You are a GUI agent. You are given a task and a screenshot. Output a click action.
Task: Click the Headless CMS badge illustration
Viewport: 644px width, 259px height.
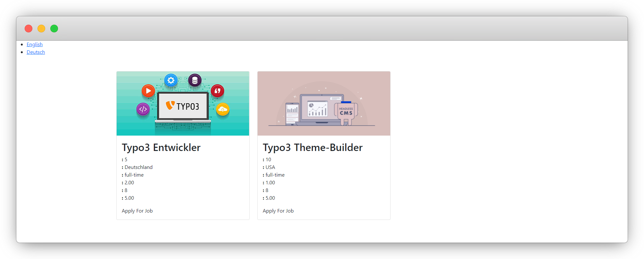click(346, 112)
